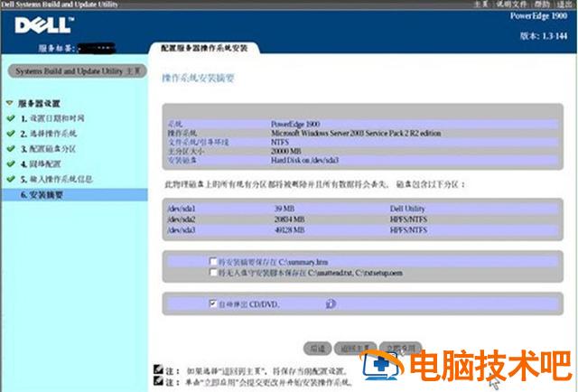Screen dimensions: 578x392
Task: Toggle the 自动弹出 CD/DVD checkbox
Action: 213,303
